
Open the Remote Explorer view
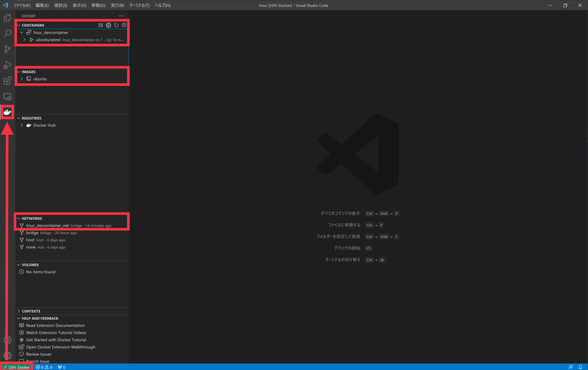click(7, 96)
